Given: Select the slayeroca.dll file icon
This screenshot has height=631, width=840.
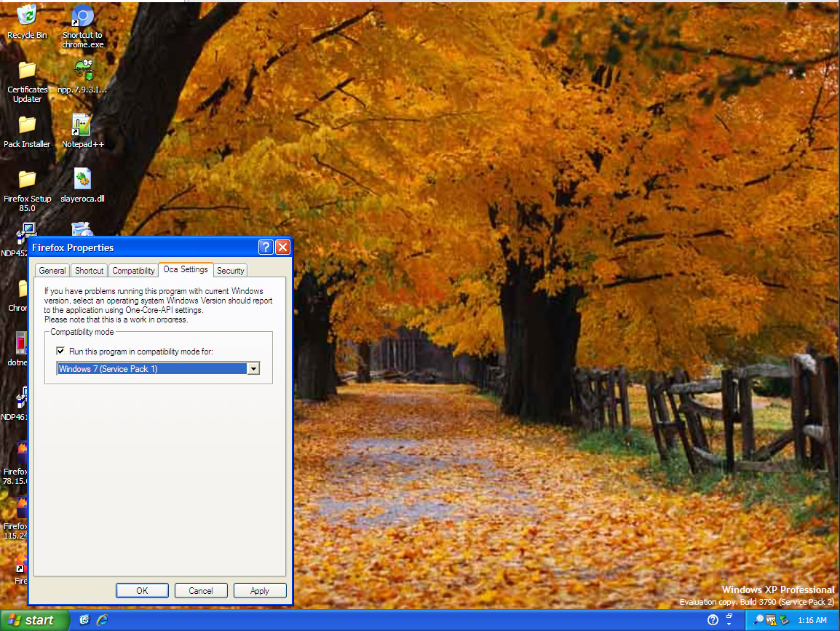Looking at the screenshot, I should [x=82, y=186].
